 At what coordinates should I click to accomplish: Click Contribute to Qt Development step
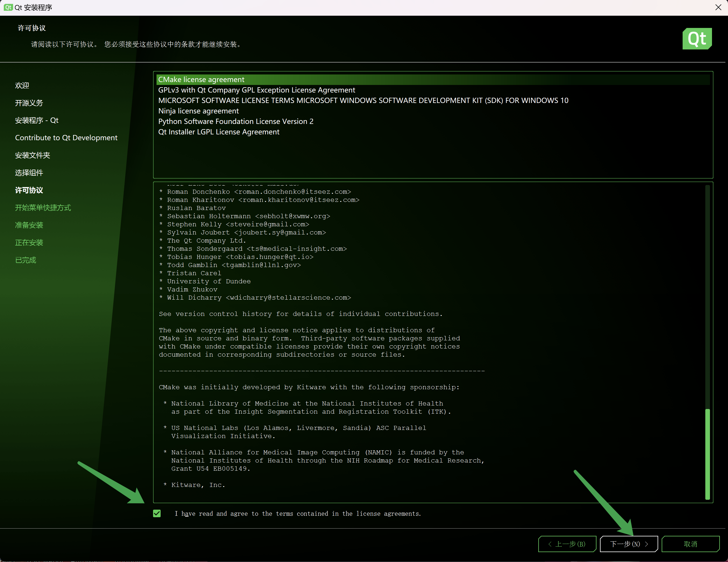(x=66, y=138)
